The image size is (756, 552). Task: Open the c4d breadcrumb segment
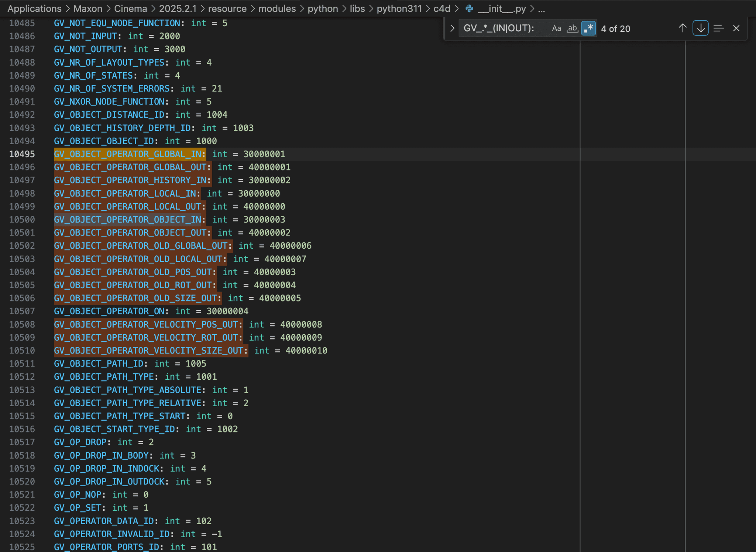442,8
